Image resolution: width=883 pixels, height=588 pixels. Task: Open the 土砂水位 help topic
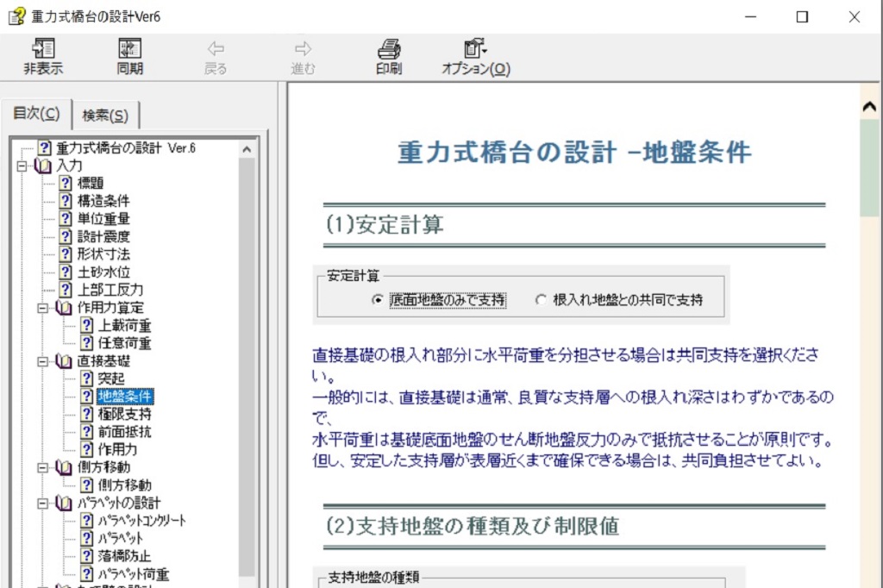tap(103, 272)
